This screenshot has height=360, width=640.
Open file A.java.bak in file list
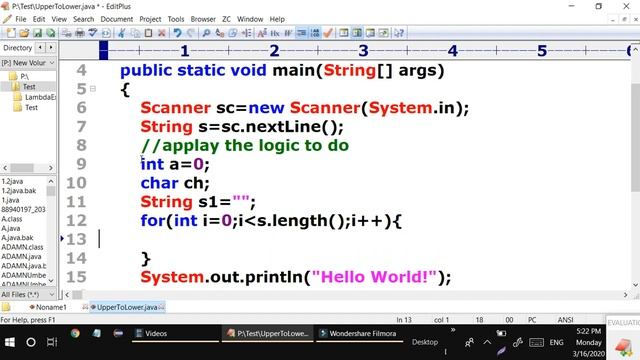click(x=18, y=238)
